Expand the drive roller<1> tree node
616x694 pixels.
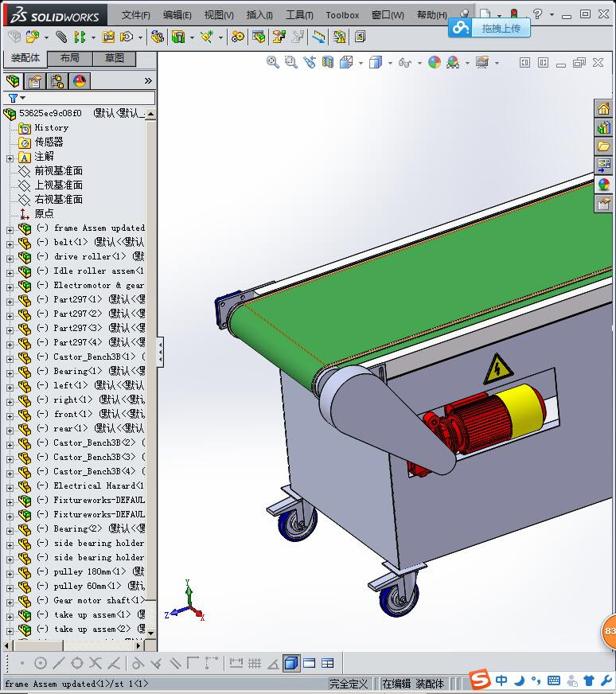click(10, 259)
